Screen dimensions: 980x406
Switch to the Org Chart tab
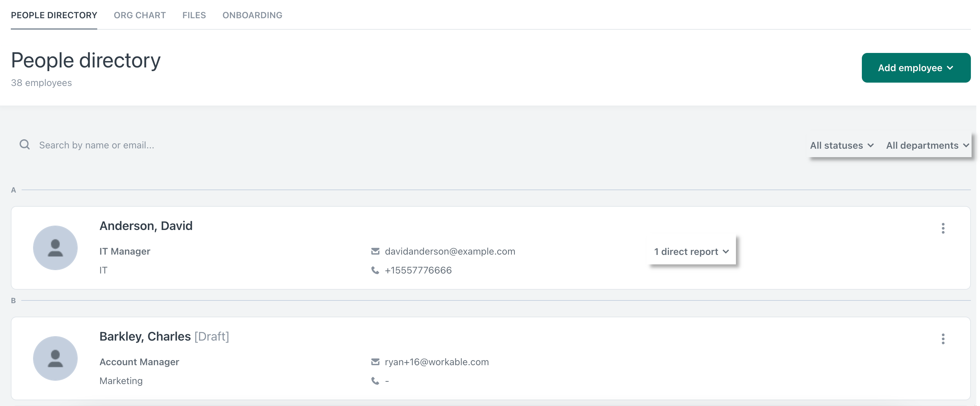click(x=140, y=15)
